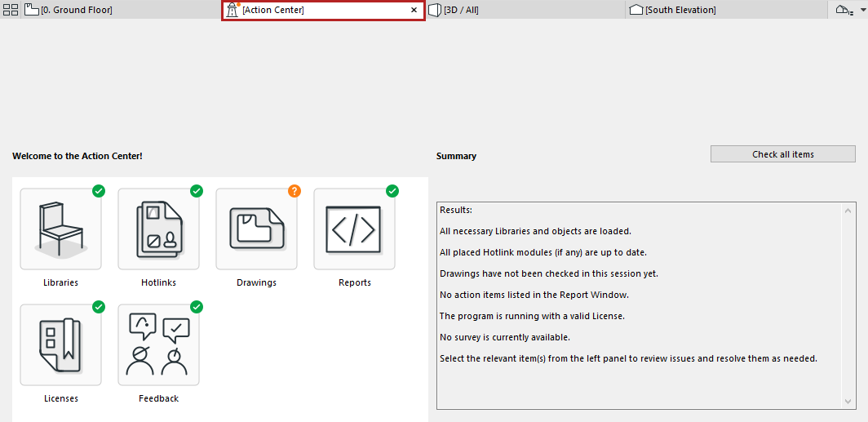Viewport: 868px width, 422px height.
Task: Click the Check all items button
Action: (x=783, y=154)
